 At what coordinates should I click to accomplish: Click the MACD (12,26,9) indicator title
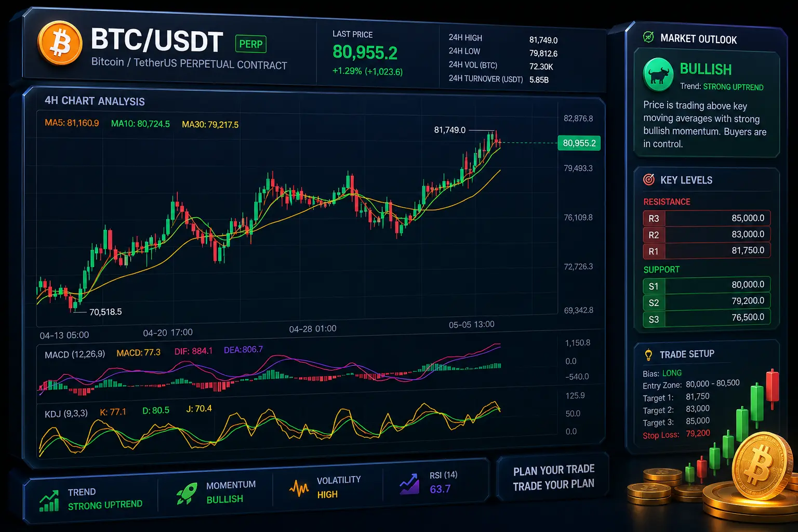[75, 354]
